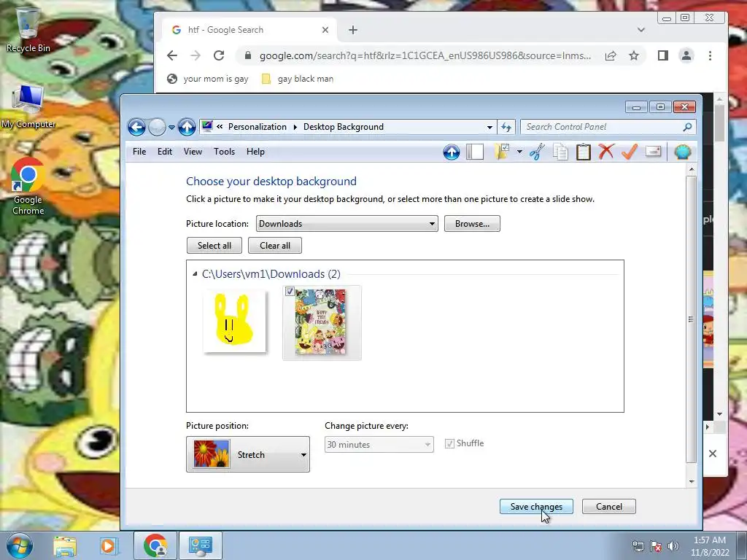The width and height of the screenshot is (747, 560).
Task: Launch Windows Media Player from taskbar
Action: (x=108, y=545)
